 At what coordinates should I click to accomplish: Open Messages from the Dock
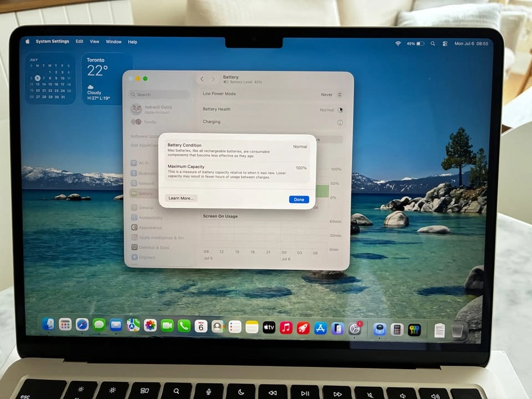(99, 325)
